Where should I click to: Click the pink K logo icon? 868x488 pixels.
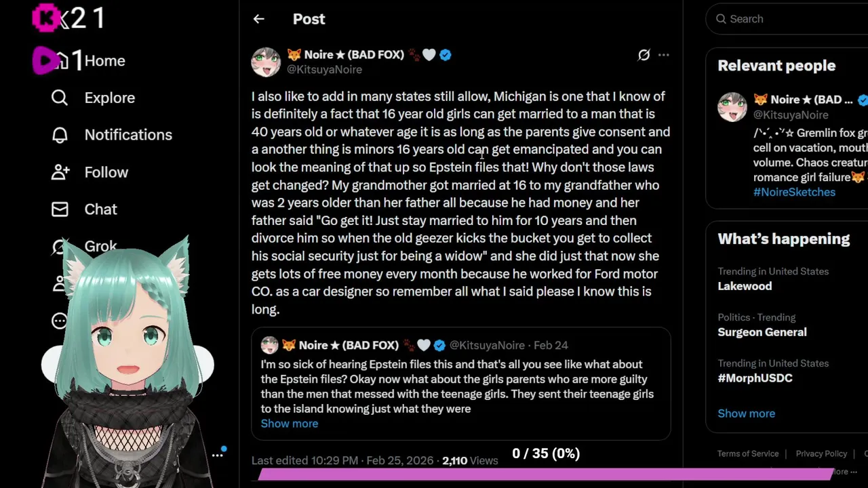pyautogui.click(x=46, y=18)
